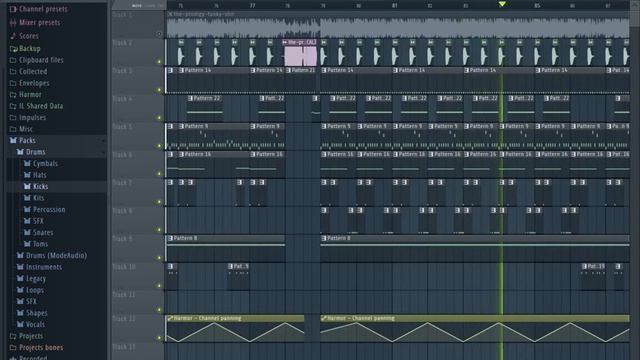Toggle mute on Track 4
The width and height of the screenshot is (640, 360).
click(159, 118)
